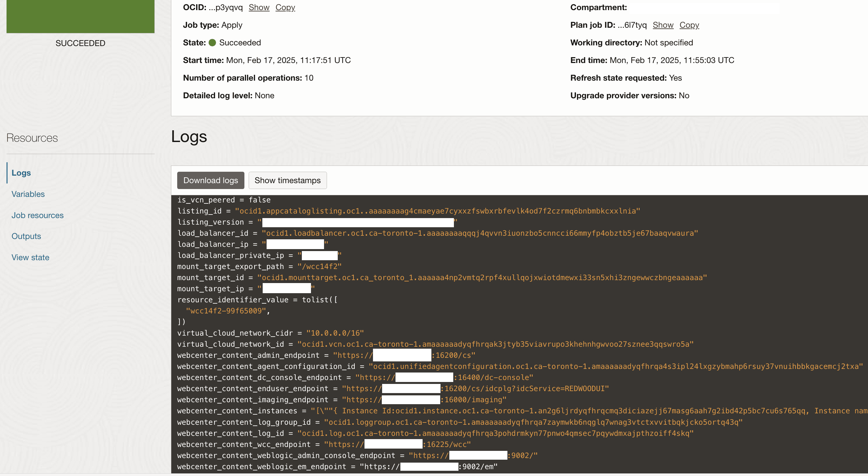Image resolution: width=868 pixels, height=476 pixels.
Task: Click the Refresh state requested: Yes text
Action: click(626, 78)
